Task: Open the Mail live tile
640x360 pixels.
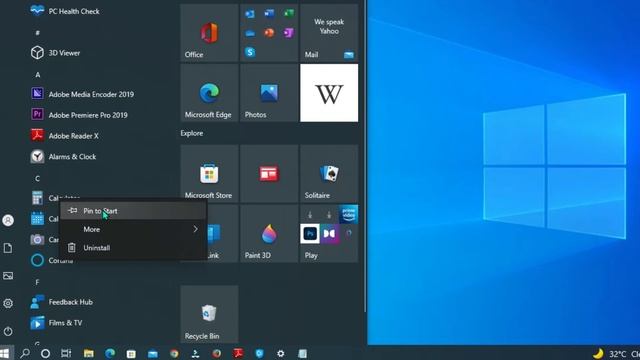Action: (329, 33)
